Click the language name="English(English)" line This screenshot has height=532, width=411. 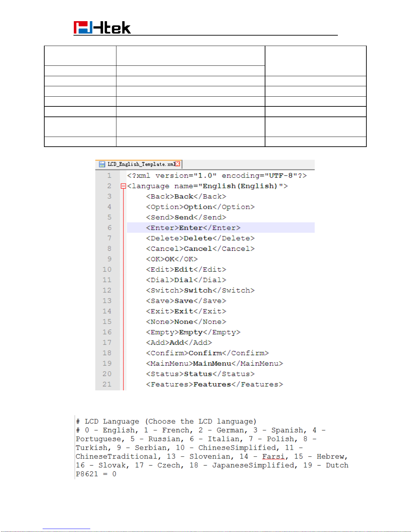[207, 186]
